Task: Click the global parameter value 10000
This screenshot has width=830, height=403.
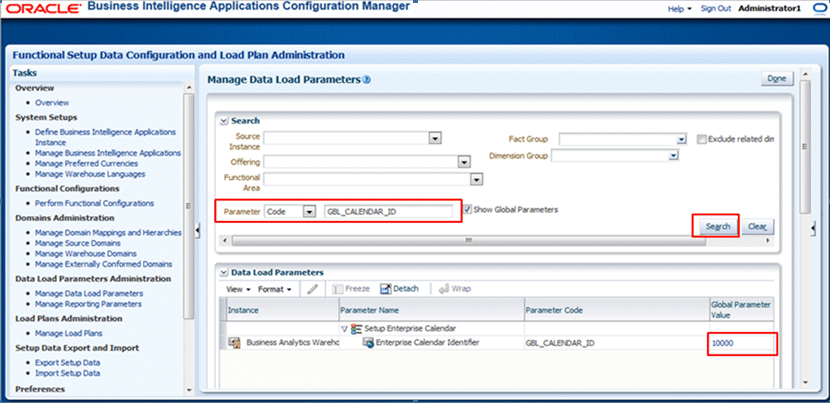Action: coord(723,343)
